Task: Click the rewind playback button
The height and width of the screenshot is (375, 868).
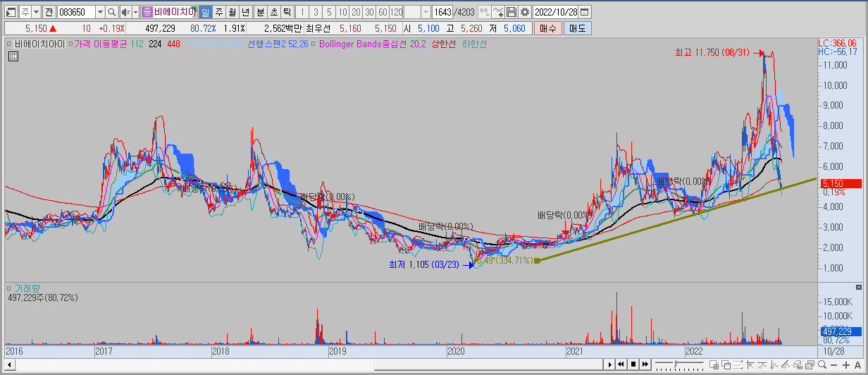Action: click(x=621, y=364)
